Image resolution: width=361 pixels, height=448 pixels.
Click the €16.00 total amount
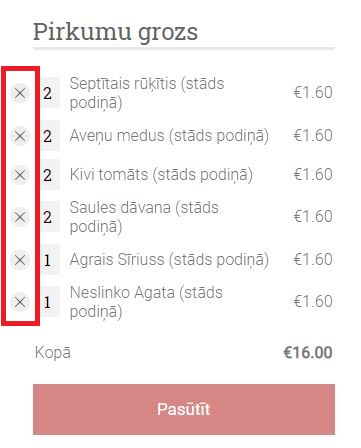[308, 353]
